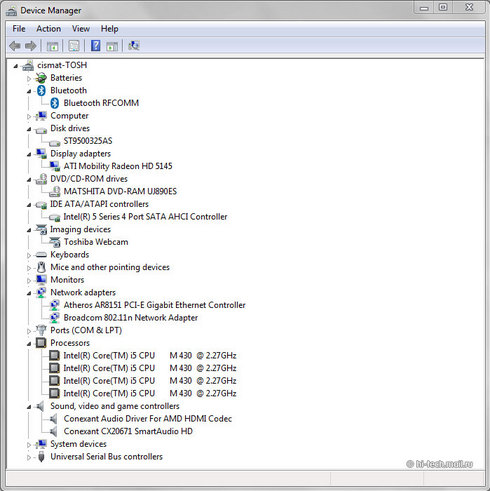Collapse the cismat-TOSH root node
Viewport: 490px width, 491px height.
(16, 66)
